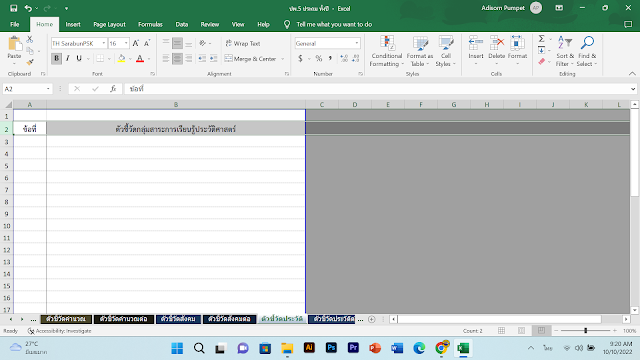Click Decrease Indent icon

point(202,58)
